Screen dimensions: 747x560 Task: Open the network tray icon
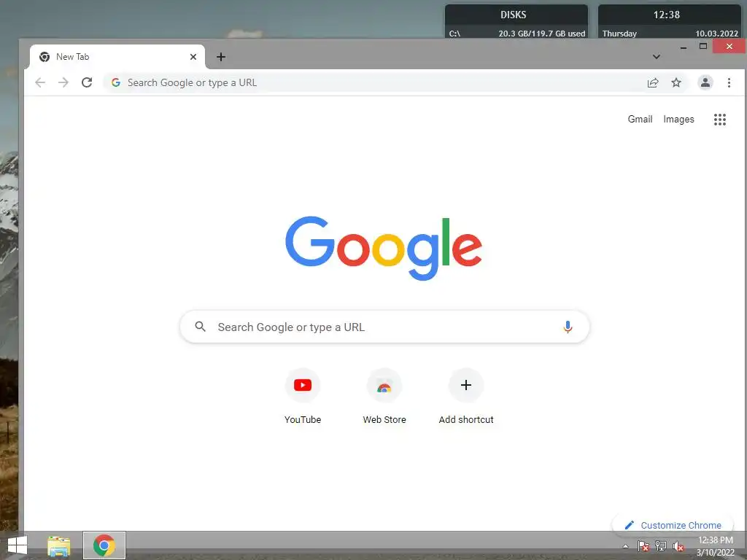(661, 546)
